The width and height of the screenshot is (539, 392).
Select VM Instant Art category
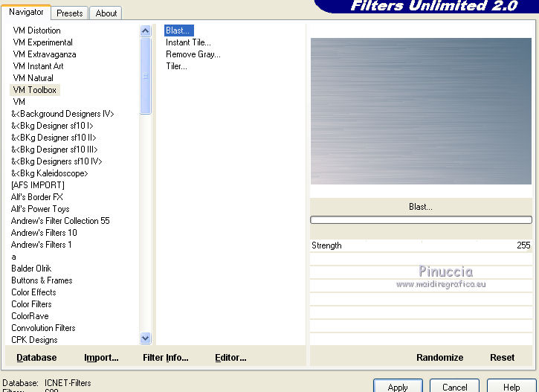click(38, 66)
